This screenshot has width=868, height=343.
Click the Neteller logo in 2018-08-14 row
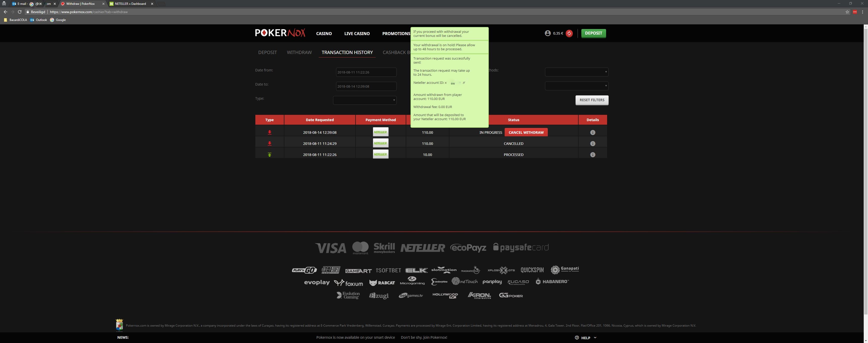tap(381, 132)
